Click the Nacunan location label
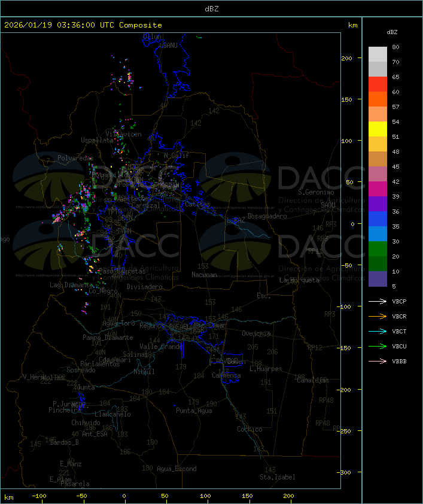423x504 pixels. [204, 275]
